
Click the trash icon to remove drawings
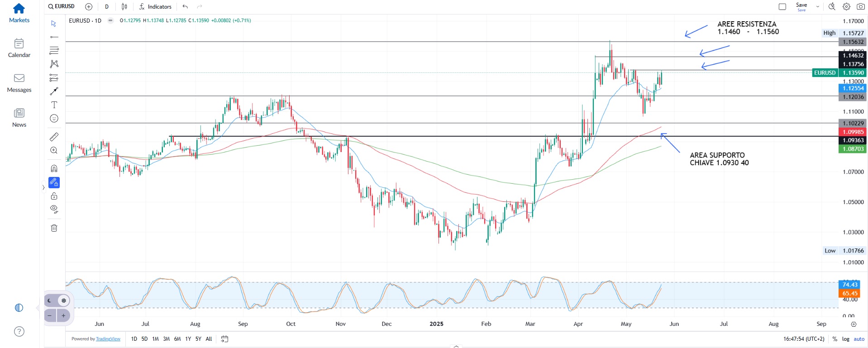(54, 228)
